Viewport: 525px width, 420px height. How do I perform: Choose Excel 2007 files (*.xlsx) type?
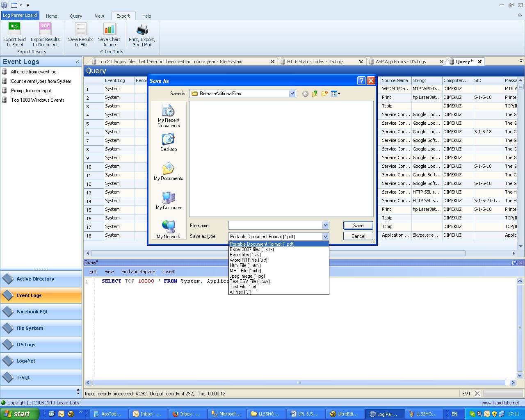pos(251,249)
